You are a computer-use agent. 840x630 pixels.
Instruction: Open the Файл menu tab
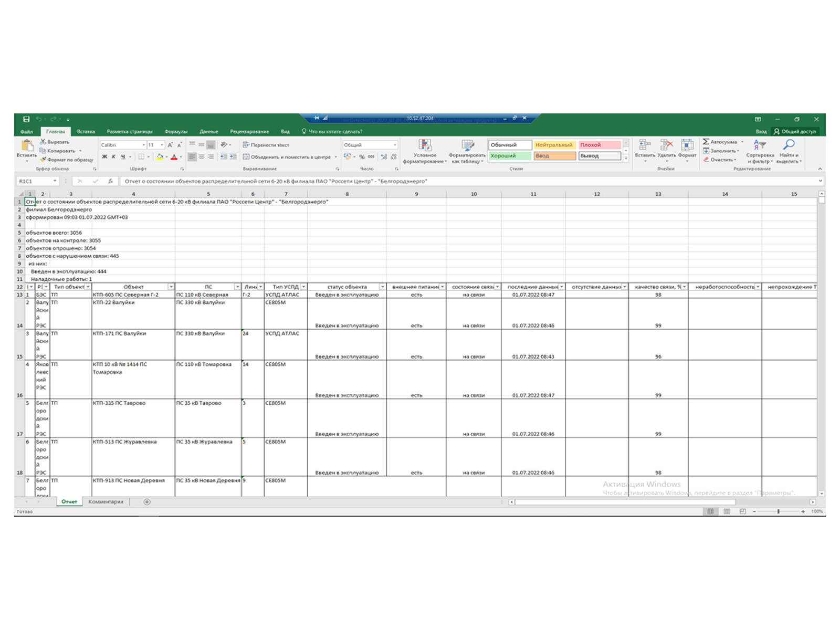[x=27, y=132]
